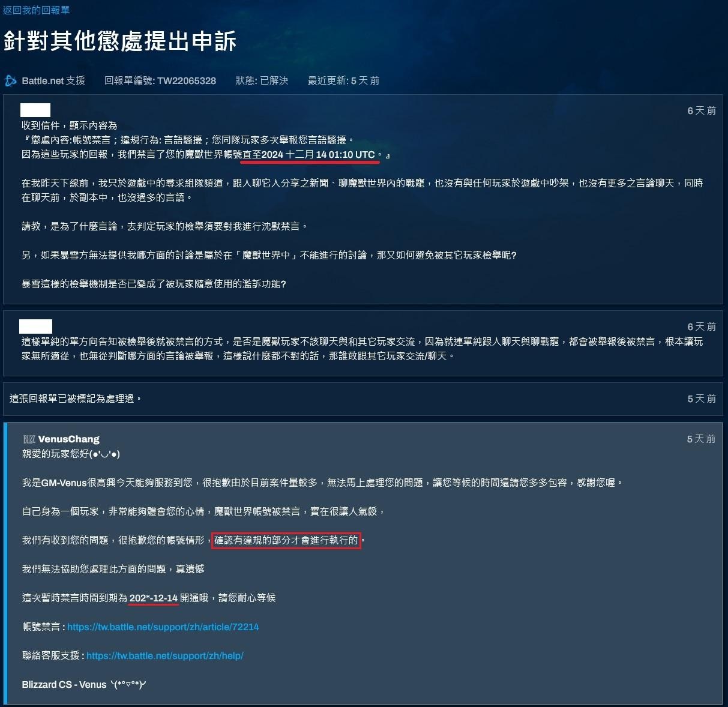Image resolution: width=728 pixels, height=707 pixels.
Task: Click the 這張回報單已被標記為處理過 notice
Action: point(76,399)
